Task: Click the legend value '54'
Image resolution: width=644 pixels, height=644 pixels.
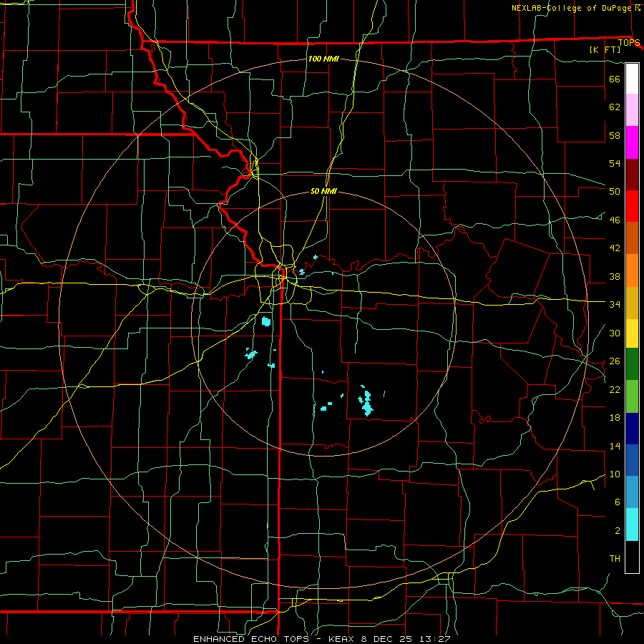Action: (x=615, y=163)
